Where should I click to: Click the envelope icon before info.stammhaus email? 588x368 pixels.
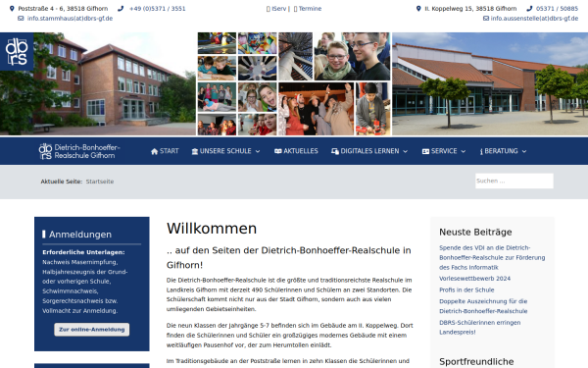coord(21,19)
